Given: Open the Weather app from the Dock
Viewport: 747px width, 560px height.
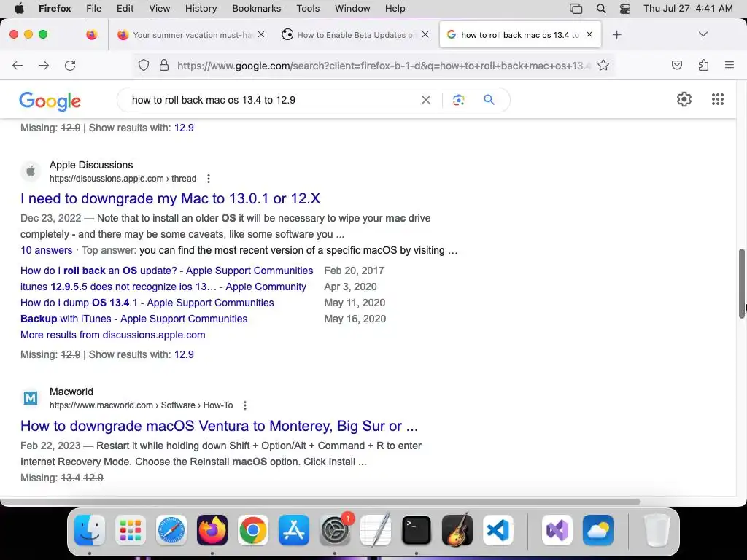Looking at the screenshot, I should [598, 530].
